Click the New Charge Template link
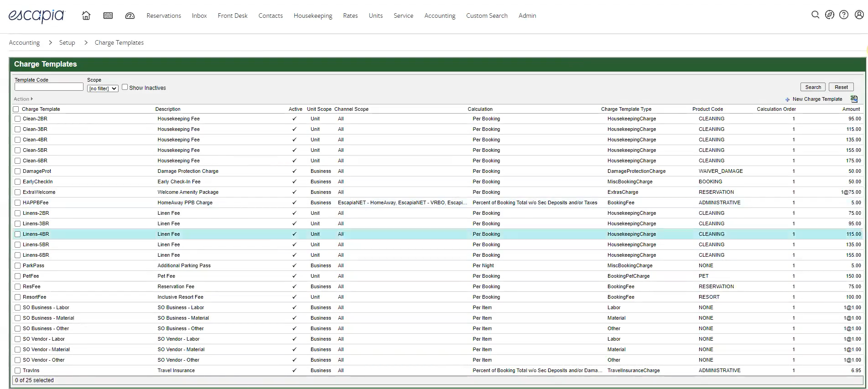The image size is (868, 389). 817,99
